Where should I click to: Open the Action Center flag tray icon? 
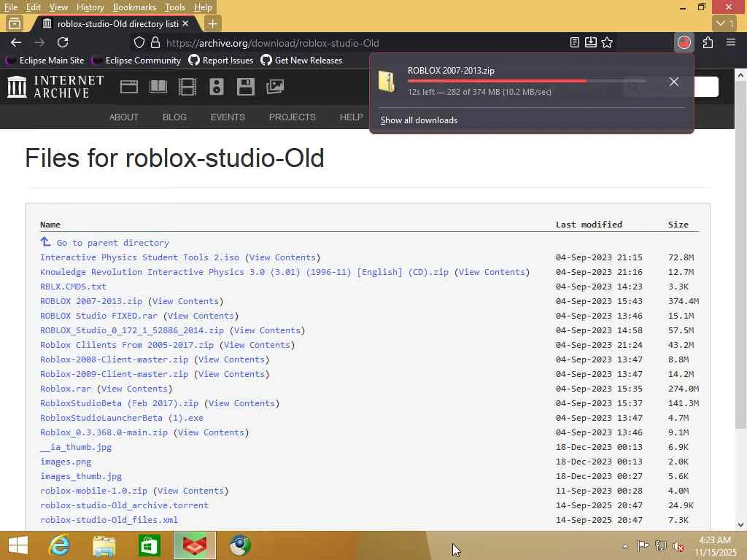click(643, 546)
